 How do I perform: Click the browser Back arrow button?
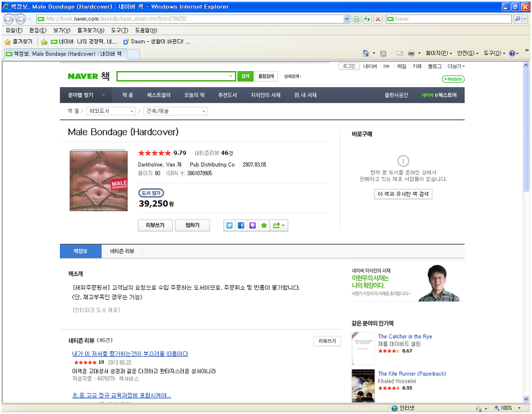click(9, 19)
